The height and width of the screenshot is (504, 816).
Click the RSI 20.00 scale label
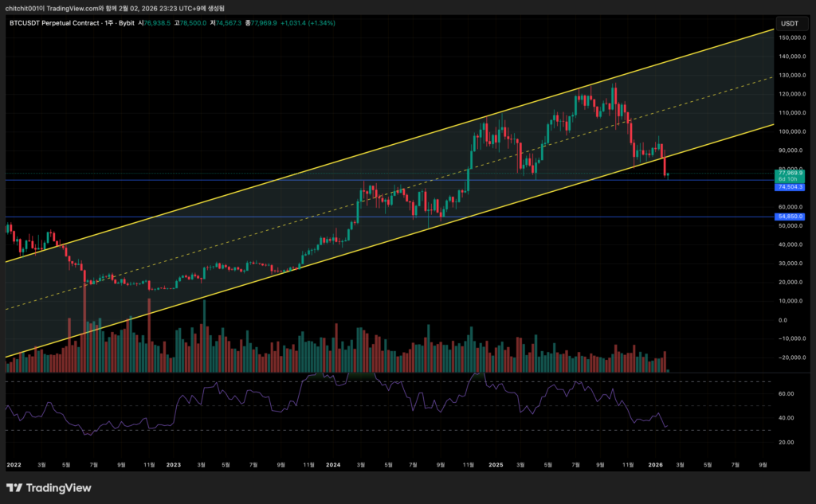[787, 441]
